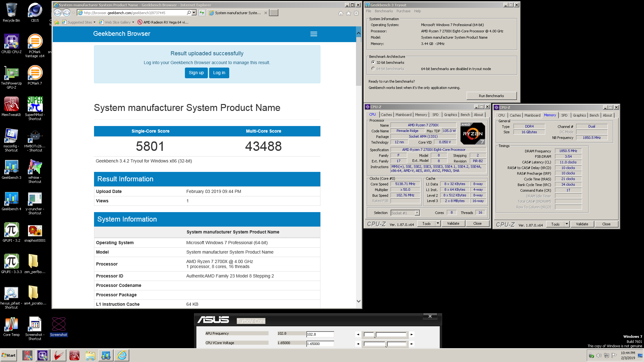Viewport: 644px width, 362px height.
Task: Click Run Benchmarks button
Action: 491,96
